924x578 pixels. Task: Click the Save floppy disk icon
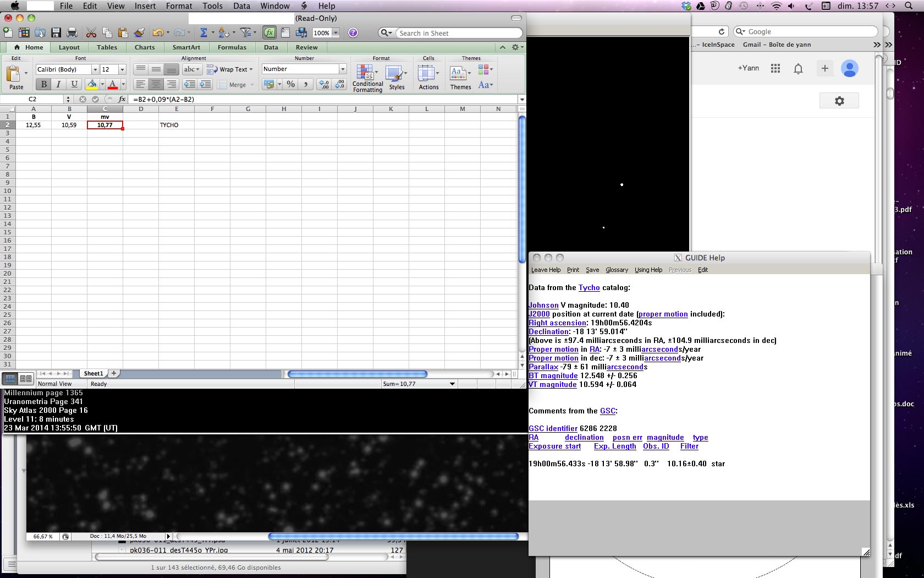coord(56,32)
